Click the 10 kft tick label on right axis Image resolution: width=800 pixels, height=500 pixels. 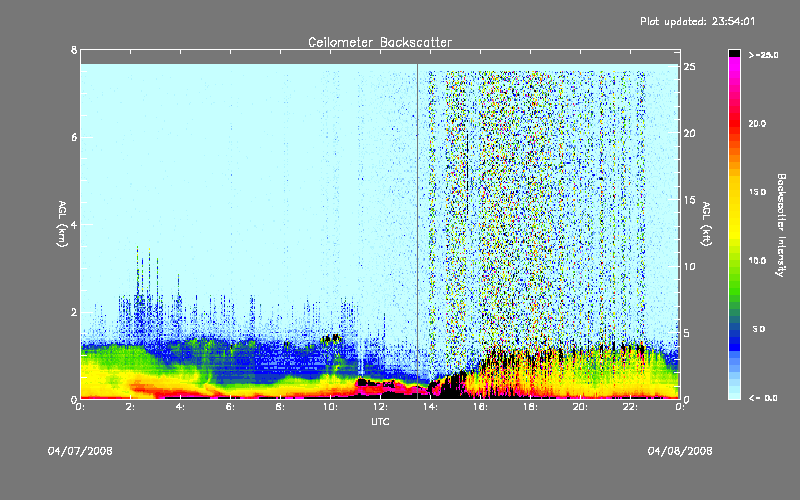coord(689,266)
